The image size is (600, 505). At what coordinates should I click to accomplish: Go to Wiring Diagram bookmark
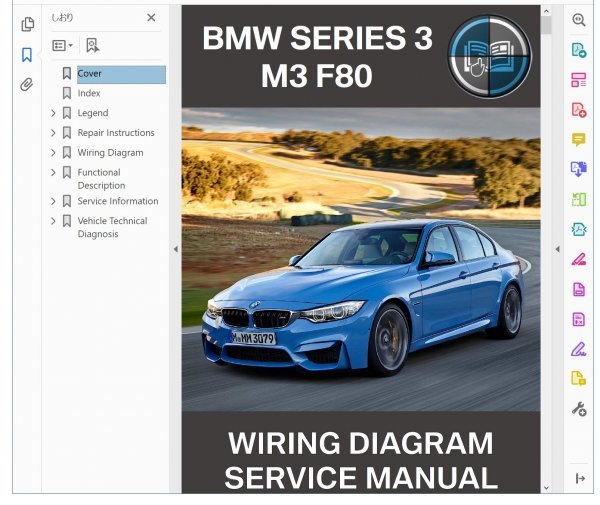tap(111, 153)
